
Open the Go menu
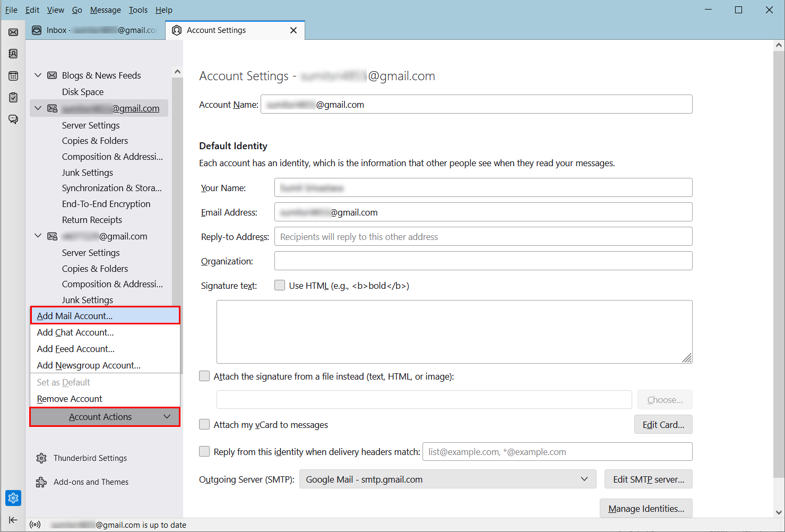tap(77, 10)
